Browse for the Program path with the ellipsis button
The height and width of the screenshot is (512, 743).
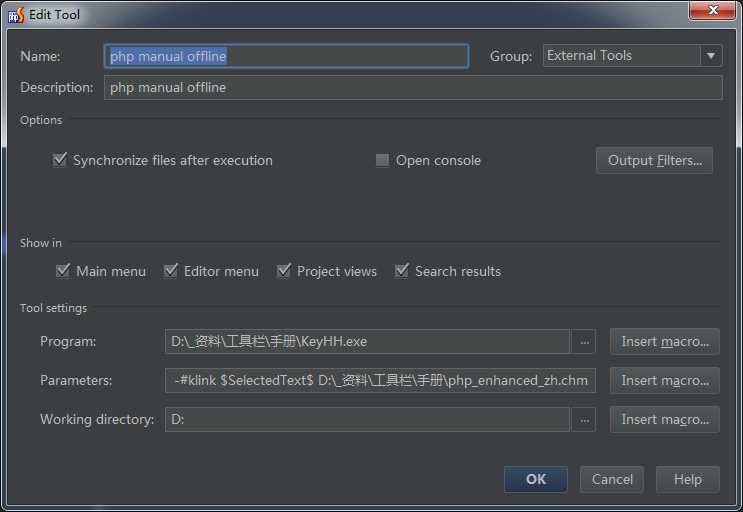[x=585, y=342]
